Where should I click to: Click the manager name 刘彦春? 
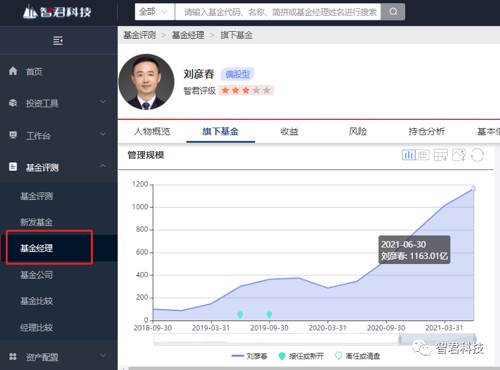coord(199,74)
